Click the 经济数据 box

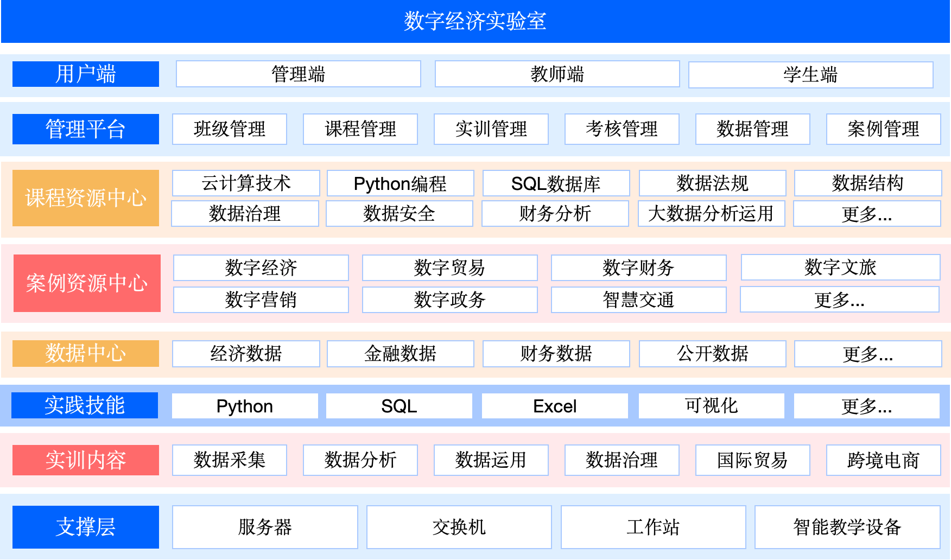coord(246,354)
